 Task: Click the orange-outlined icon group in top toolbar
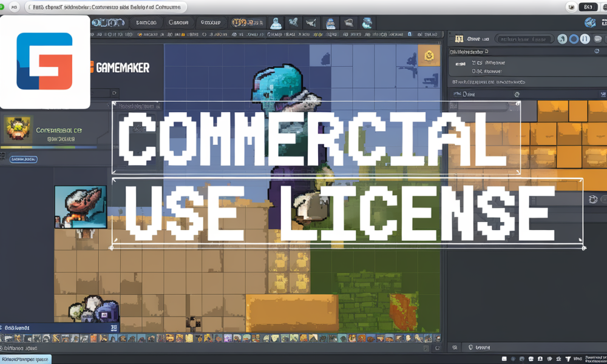(x=248, y=23)
